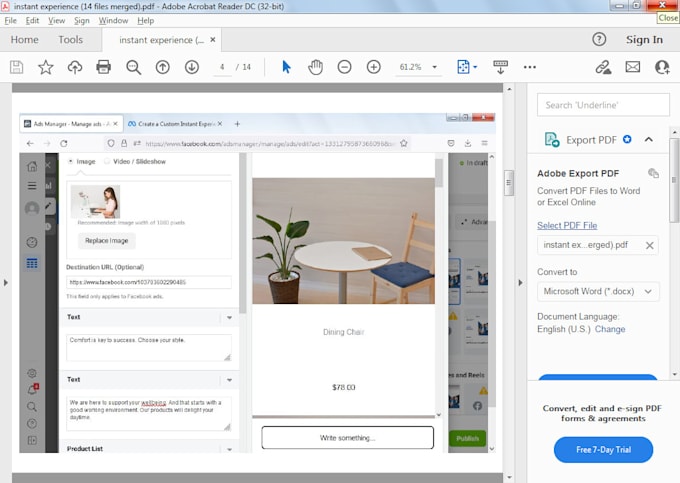The height and width of the screenshot is (483, 680).
Task: Zoom in with the plus icon
Action: pyautogui.click(x=374, y=67)
